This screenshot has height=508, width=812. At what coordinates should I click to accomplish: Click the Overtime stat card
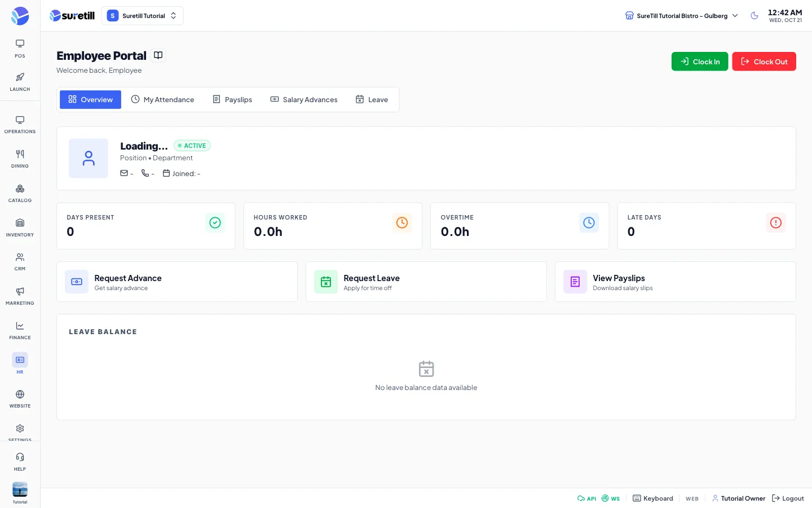[x=519, y=226]
